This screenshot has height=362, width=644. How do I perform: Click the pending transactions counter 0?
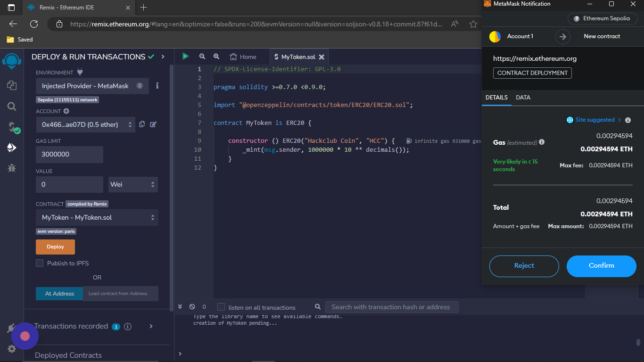click(204, 307)
